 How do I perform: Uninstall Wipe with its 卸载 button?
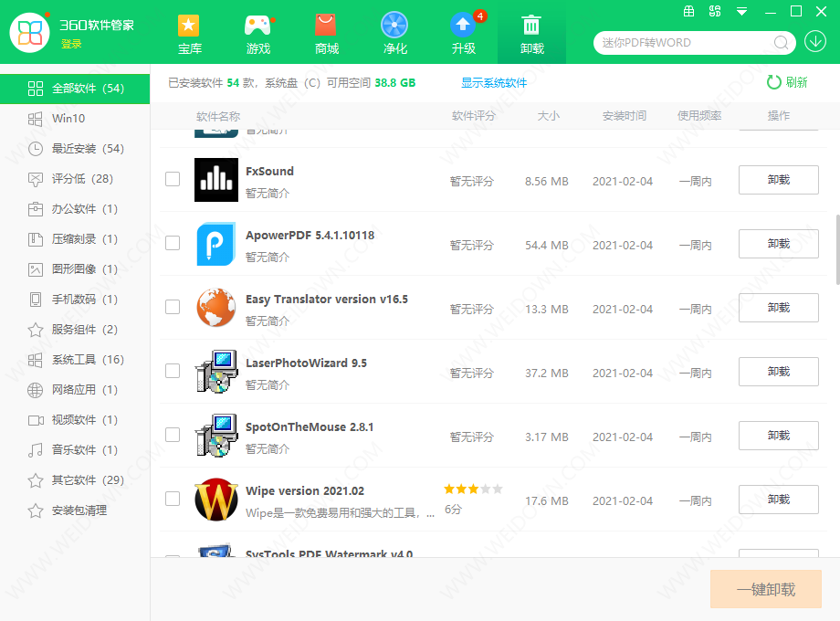779,500
